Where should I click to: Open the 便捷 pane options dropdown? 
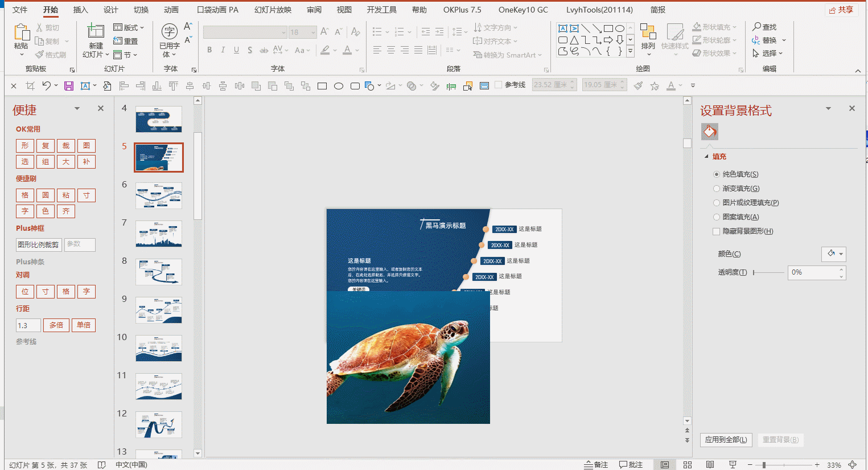click(77, 108)
